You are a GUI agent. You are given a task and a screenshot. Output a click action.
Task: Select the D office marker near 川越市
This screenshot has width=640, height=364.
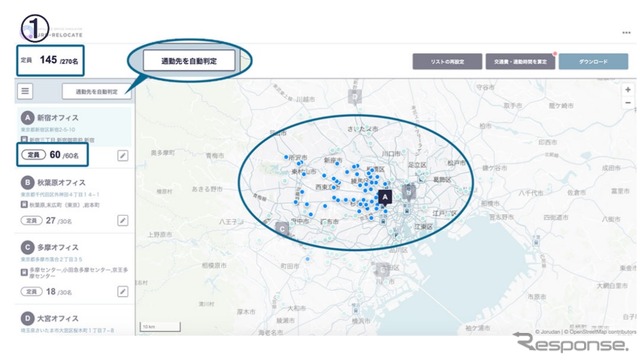click(355, 97)
